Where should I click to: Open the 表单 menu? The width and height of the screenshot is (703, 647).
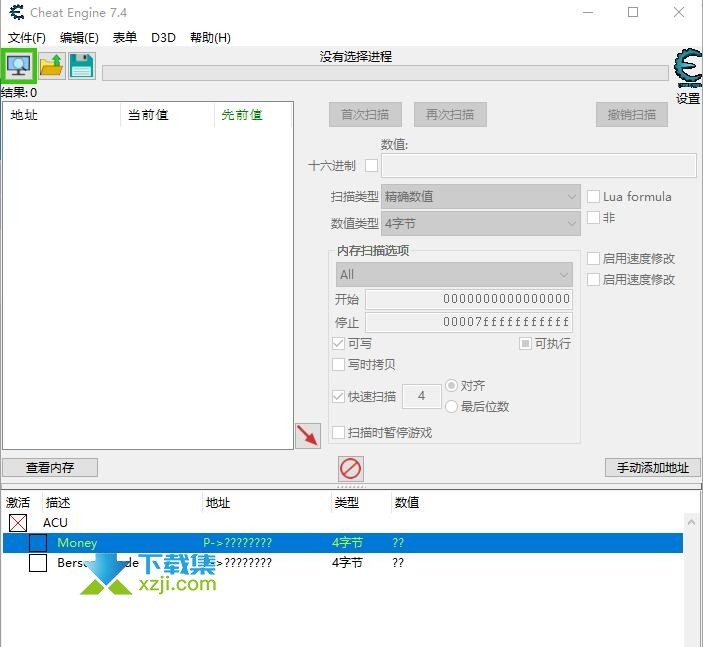125,38
